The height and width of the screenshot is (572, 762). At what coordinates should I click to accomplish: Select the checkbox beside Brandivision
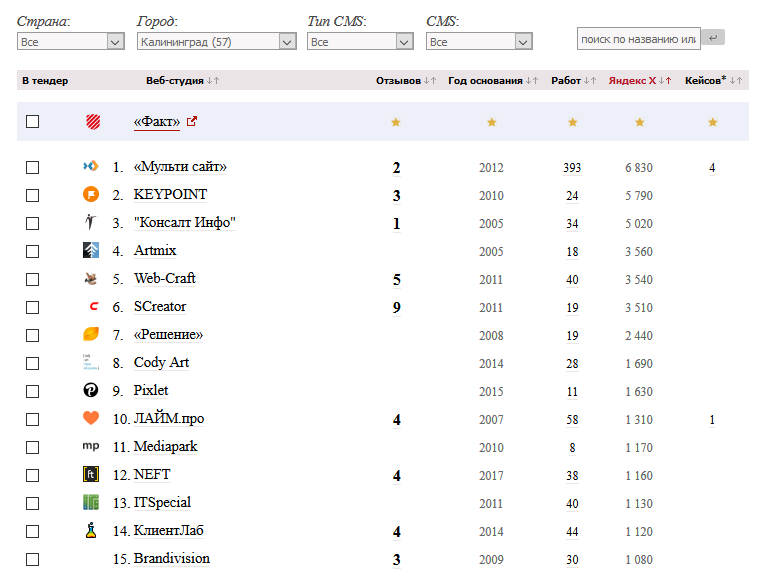33,559
